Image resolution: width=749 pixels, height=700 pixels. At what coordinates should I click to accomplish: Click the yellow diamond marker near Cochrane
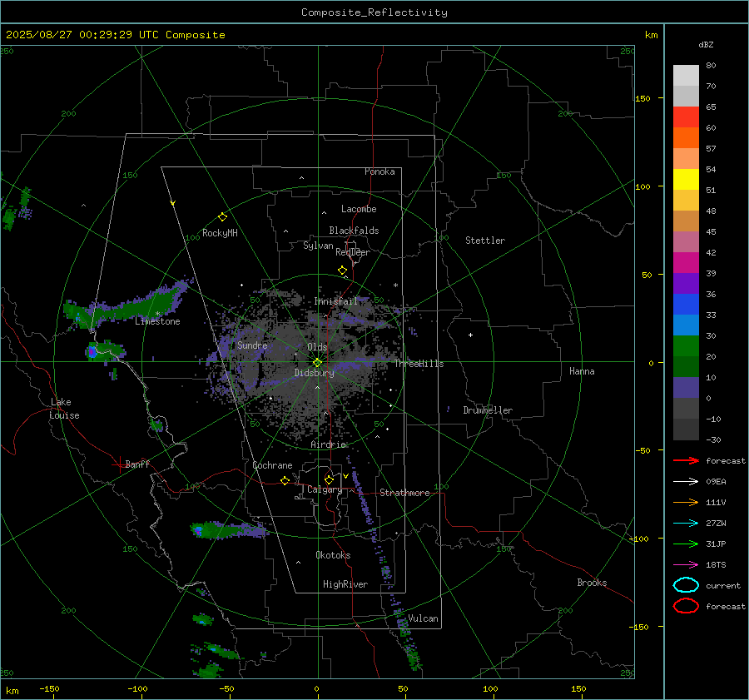point(285,480)
